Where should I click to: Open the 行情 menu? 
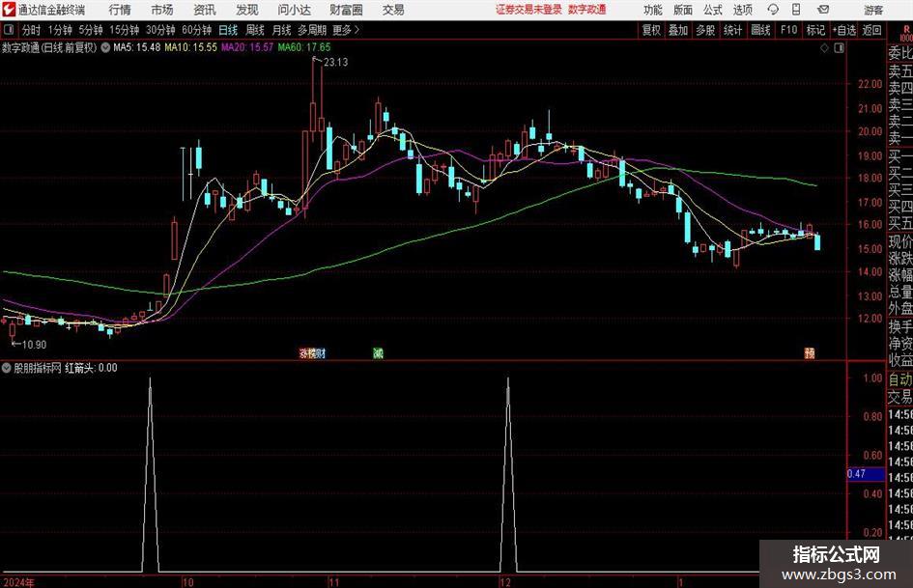pyautogui.click(x=120, y=10)
